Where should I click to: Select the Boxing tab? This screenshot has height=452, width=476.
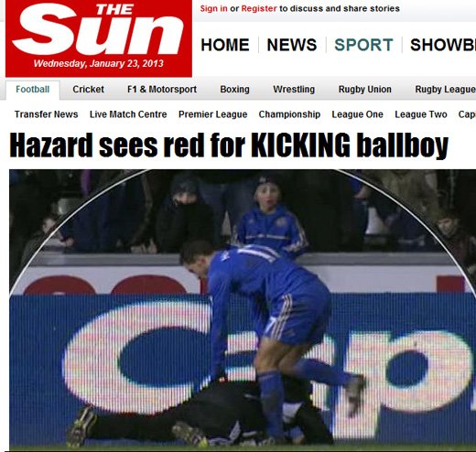tap(234, 90)
